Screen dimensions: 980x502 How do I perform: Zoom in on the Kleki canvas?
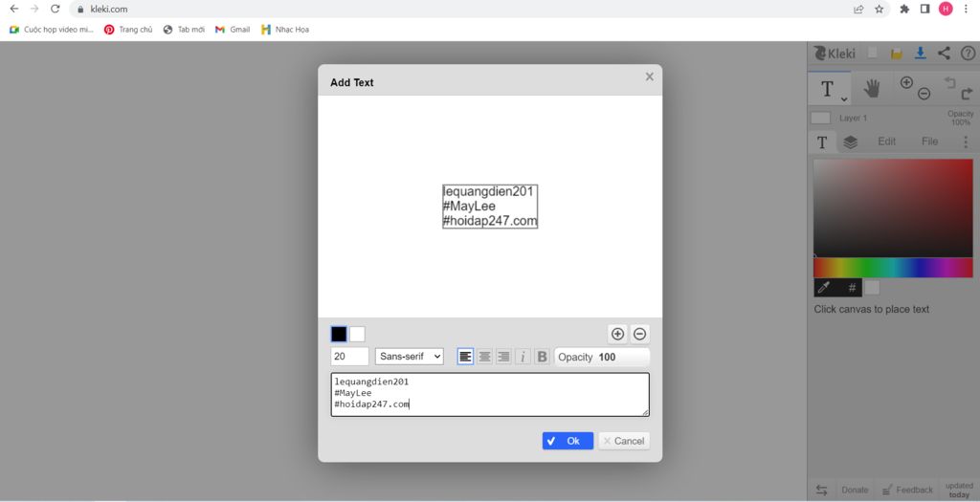(906, 82)
